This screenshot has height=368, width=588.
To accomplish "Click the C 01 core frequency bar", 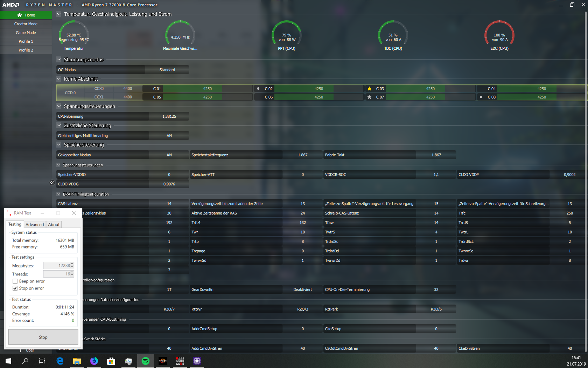I will point(208,89).
